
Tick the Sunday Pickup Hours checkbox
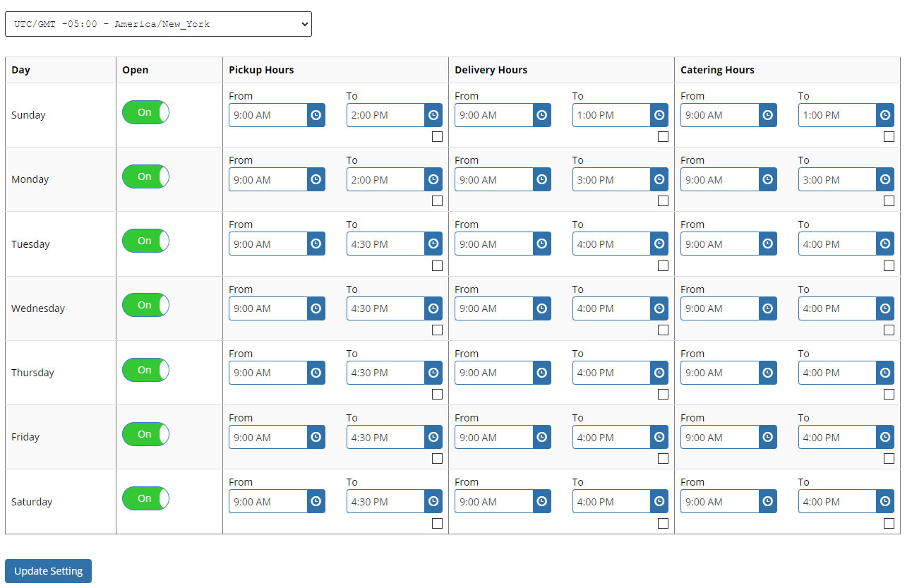[437, 137]
